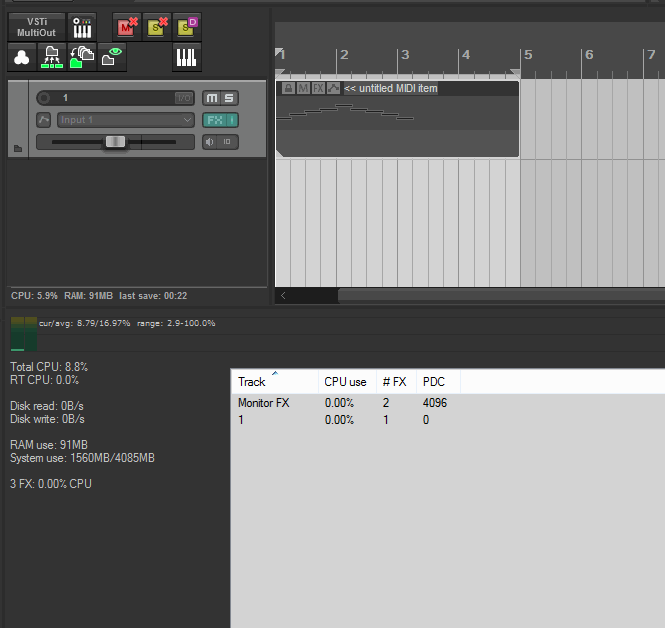This screenshot has width=665, height=628.
Task: Open the virtual instrument keyboard-with-knobs icon
Action: tap(82, 27)
